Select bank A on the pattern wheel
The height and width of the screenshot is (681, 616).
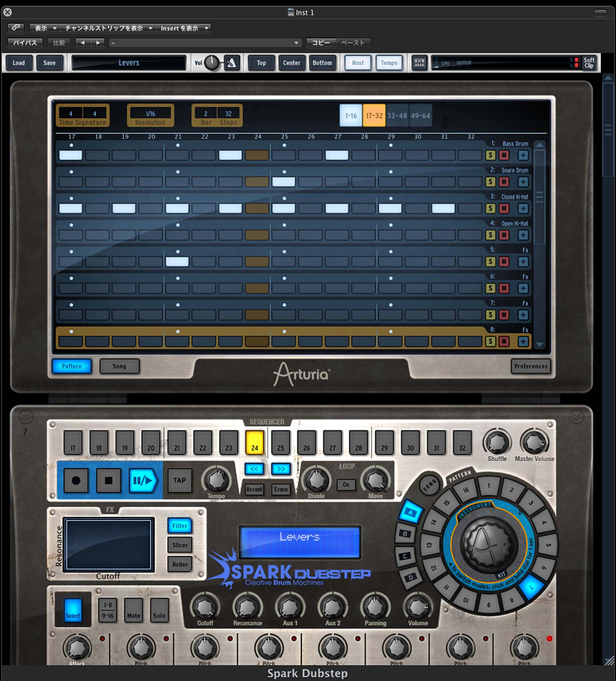tap(410, 512)
